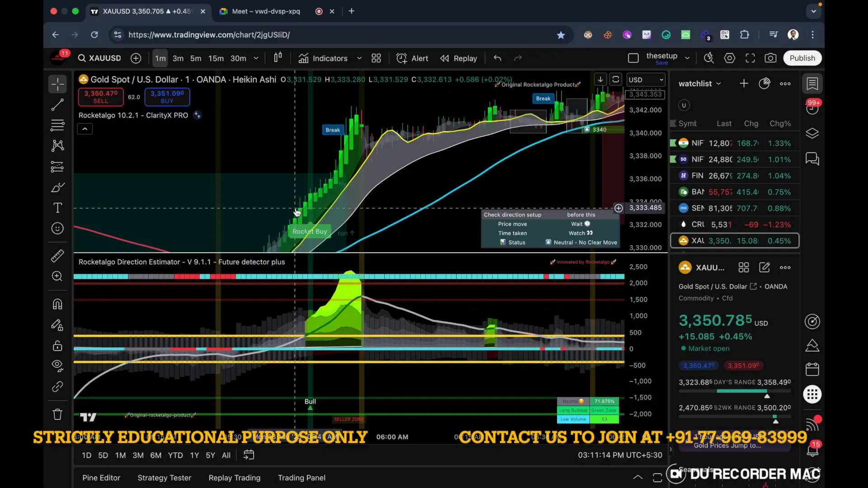The image size is (868, 488).
Task: Click the 3,350.470 SELL price button
Action: coord(101,97)
